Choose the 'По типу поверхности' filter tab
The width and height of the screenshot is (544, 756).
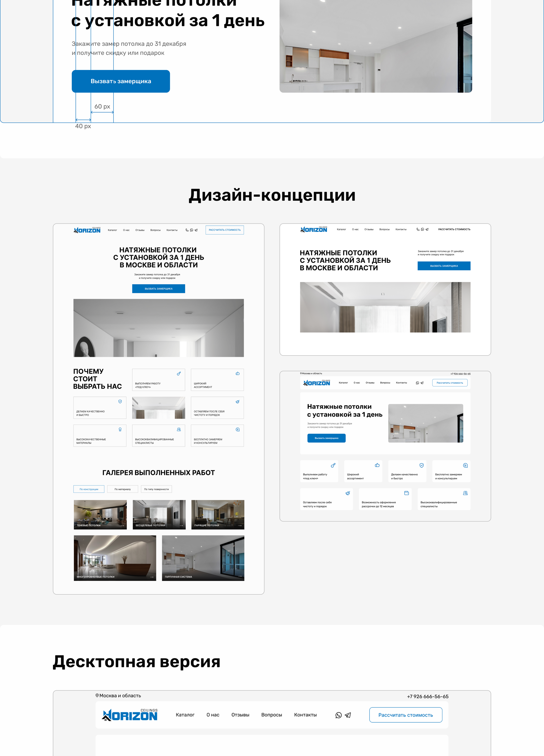[x=156, y=489]
